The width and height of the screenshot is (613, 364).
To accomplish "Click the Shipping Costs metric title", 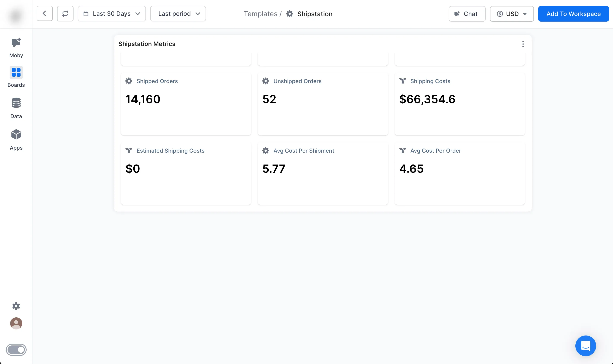I will pyautogui.click(x=430, y=81).
